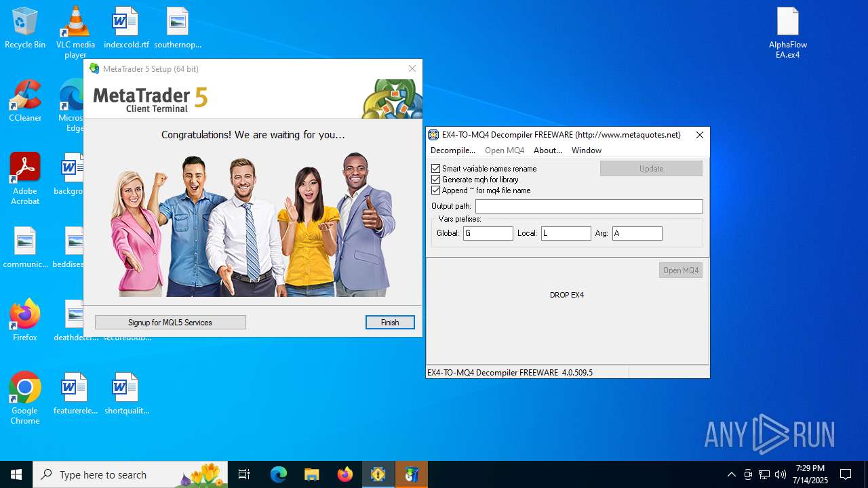Click the Output path input field
Viewport: 868px width, 488px height.
589,206
